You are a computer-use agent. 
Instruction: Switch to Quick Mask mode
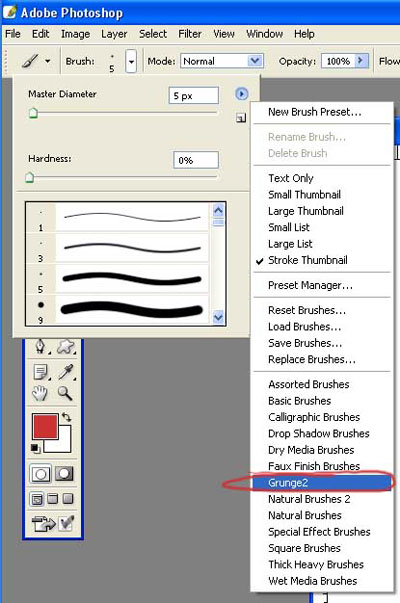coord(64,473)
